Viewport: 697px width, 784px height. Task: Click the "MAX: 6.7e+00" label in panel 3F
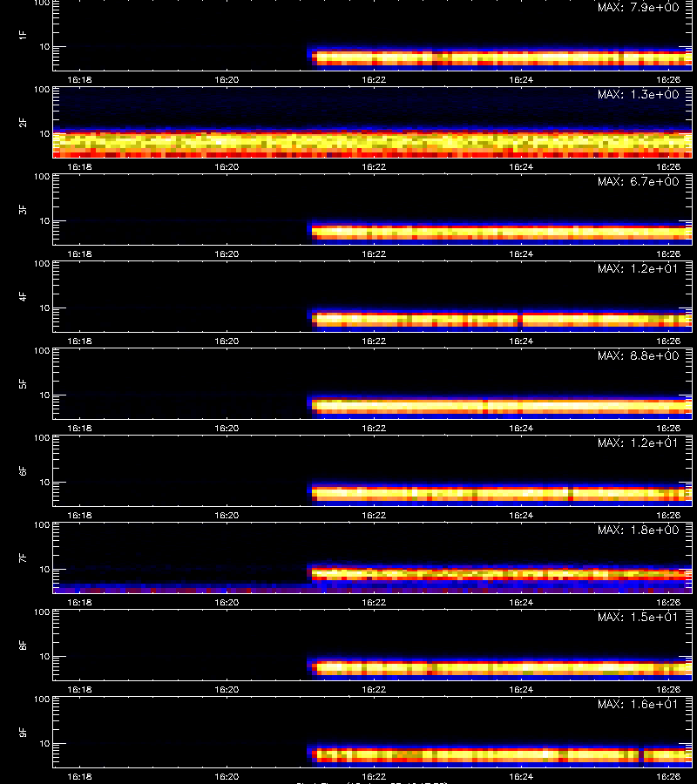[x=638, y=181]
